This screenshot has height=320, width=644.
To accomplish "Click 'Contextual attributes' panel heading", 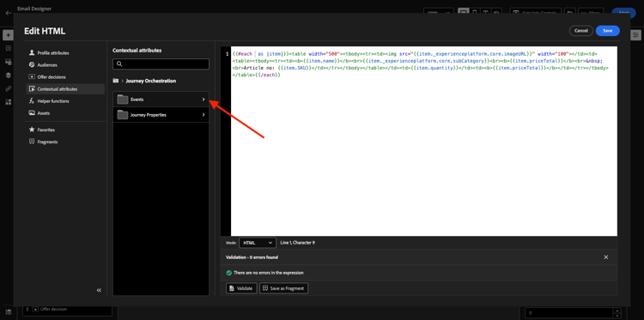I will [x=137, y=51].
